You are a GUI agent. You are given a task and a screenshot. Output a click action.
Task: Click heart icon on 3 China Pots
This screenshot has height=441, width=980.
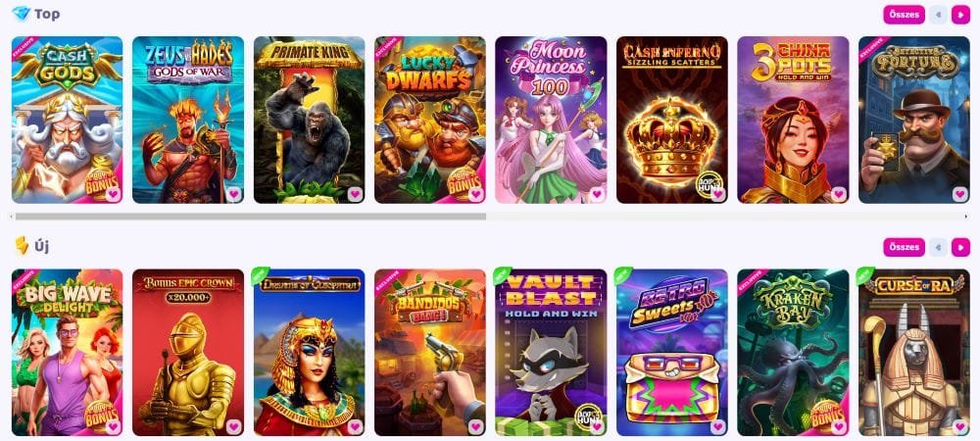point(839,194)
